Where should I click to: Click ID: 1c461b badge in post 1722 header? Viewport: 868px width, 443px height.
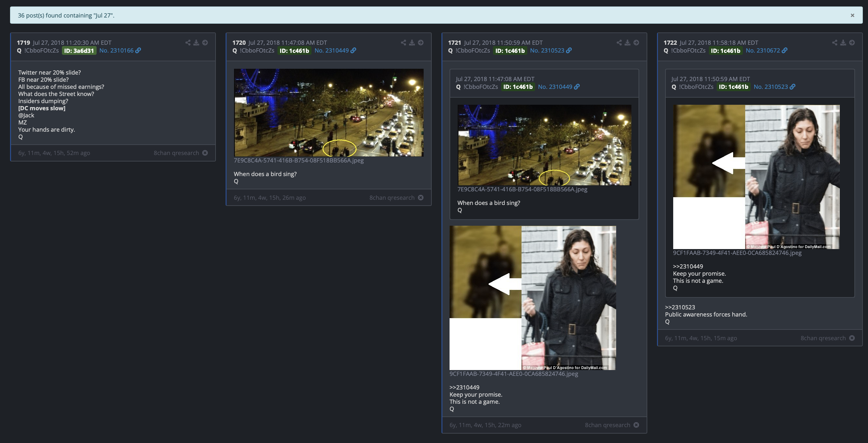pyautogui.click(x=725, y=51)
